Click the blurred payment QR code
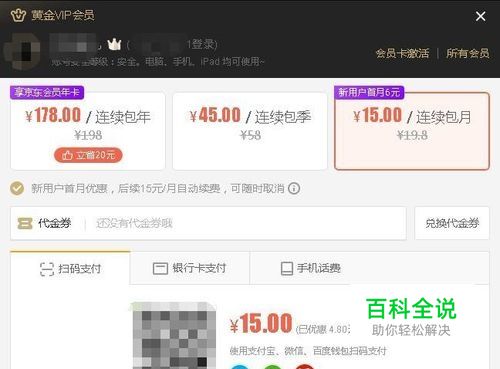 173,335
